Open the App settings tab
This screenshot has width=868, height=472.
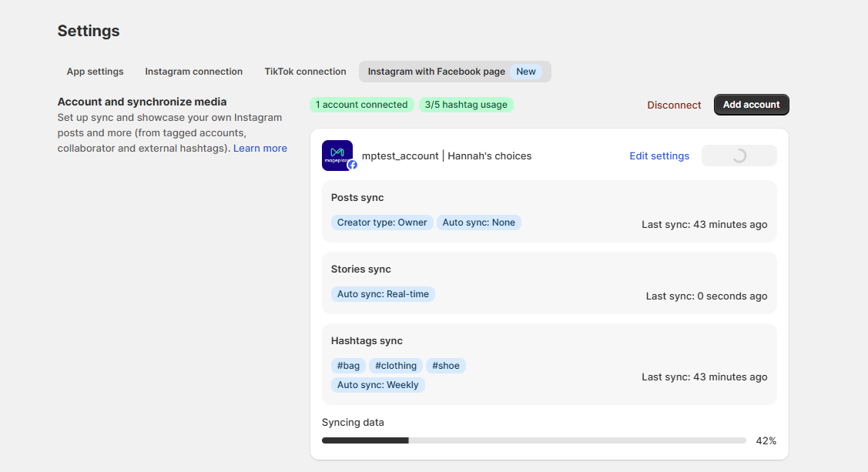tap(95, 72)
